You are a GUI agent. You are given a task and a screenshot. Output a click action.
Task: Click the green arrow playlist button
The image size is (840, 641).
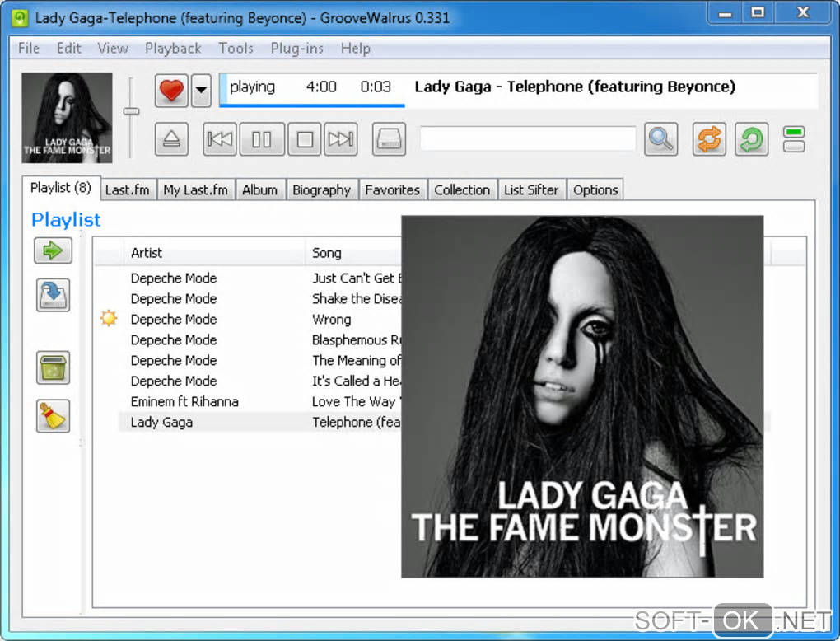point(53,250)
